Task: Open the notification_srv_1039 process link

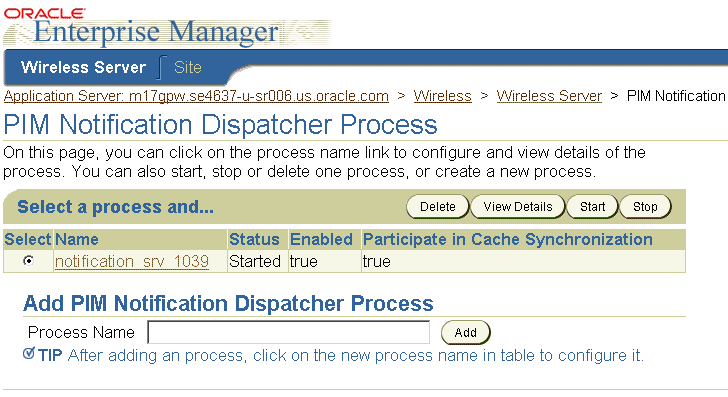Action: 132,261
